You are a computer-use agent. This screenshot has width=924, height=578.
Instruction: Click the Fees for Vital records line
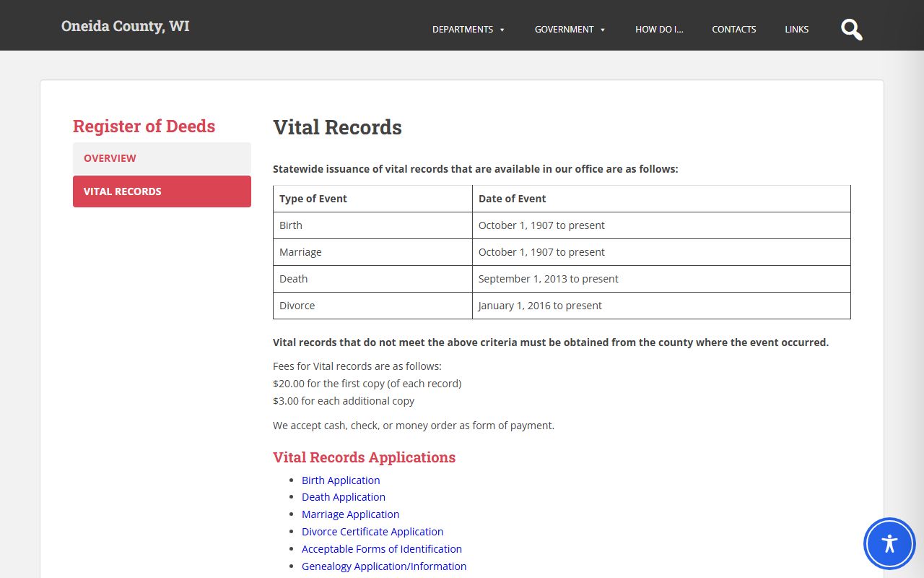click(357, 366)
